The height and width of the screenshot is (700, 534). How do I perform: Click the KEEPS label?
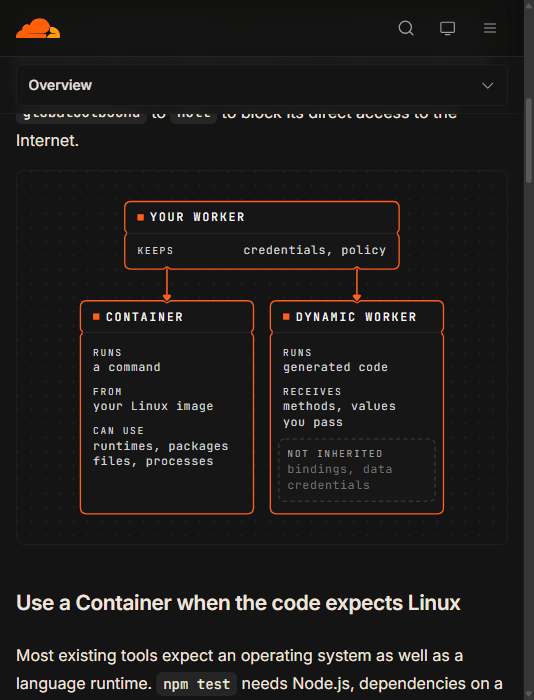(x=155, y=251)
